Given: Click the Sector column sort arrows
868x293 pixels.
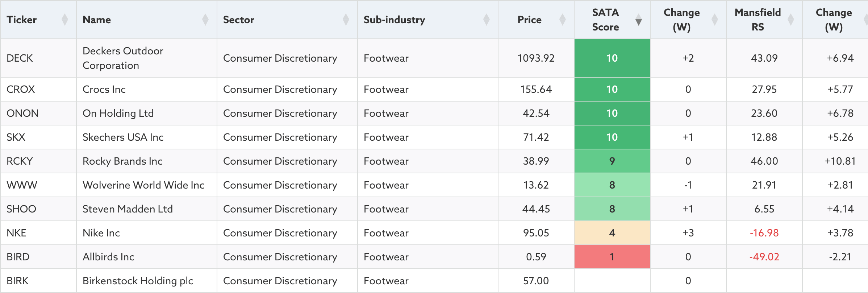Looking at the screenshot, I should tap(346, 20).
